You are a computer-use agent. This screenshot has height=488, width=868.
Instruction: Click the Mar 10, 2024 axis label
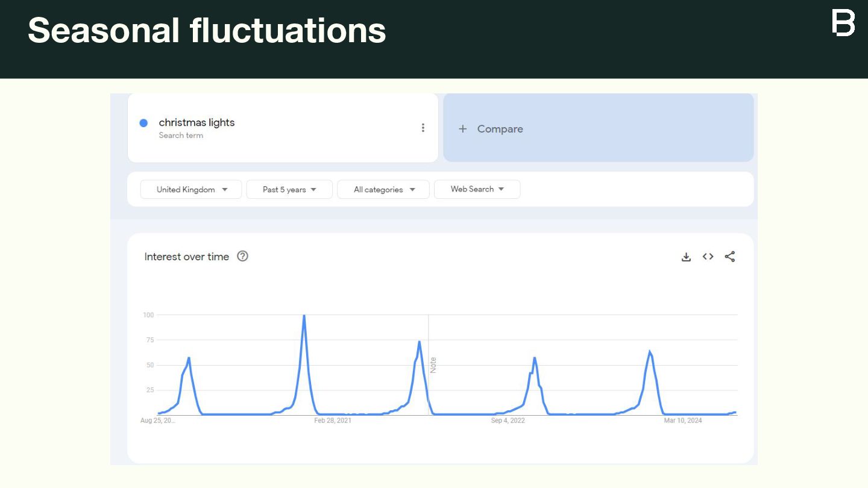683,421
